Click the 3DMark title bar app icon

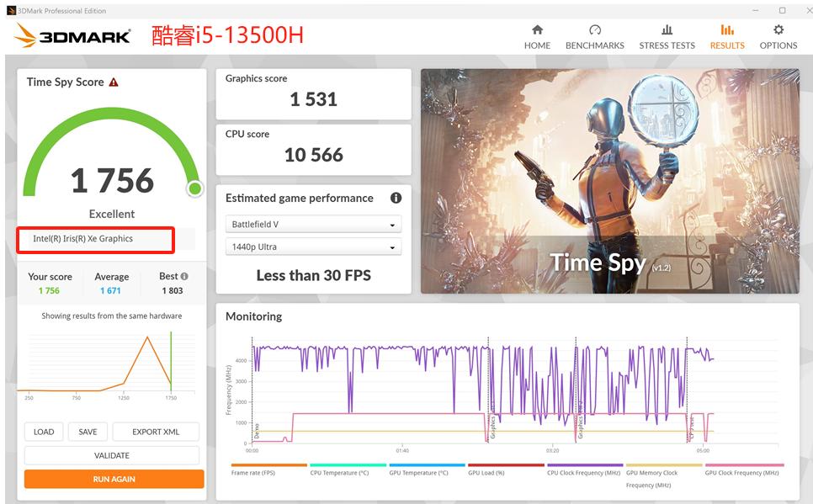pos(11,10)
